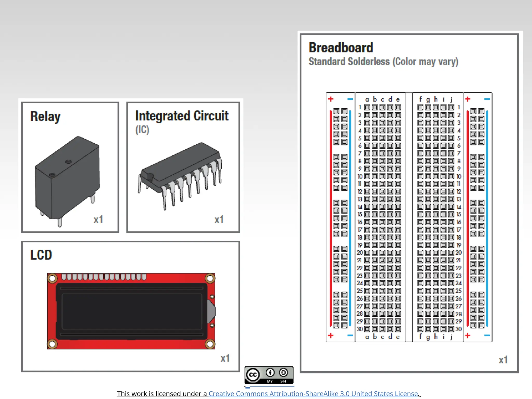532x399 pixels.
Task: Click the ShareAlike SA icon in license badge
Action: tap(283, 373)
